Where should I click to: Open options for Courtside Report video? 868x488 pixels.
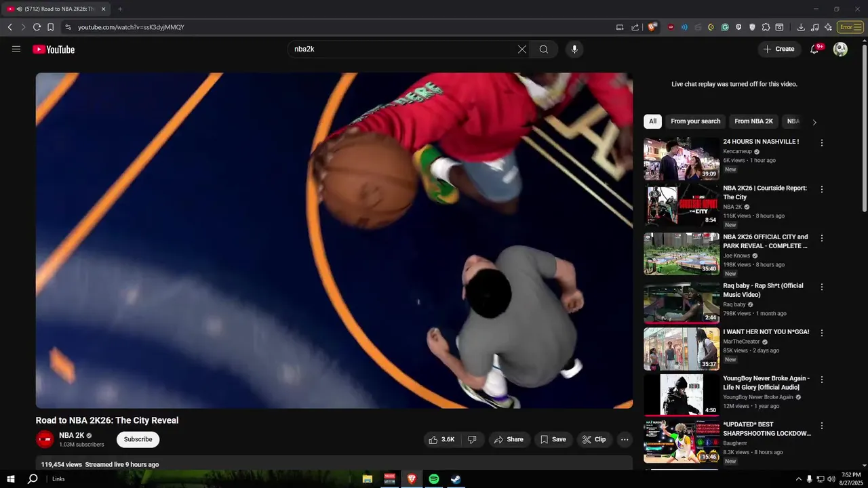[822, 189]
